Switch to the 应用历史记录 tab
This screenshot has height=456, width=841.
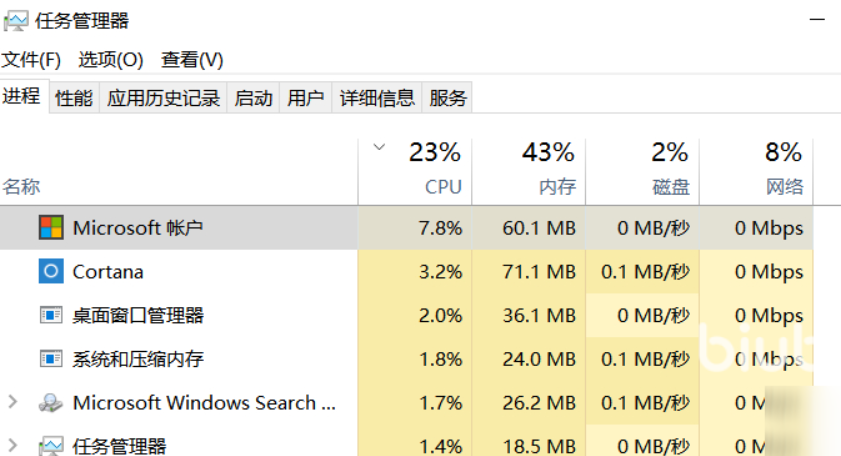[163, 98]
